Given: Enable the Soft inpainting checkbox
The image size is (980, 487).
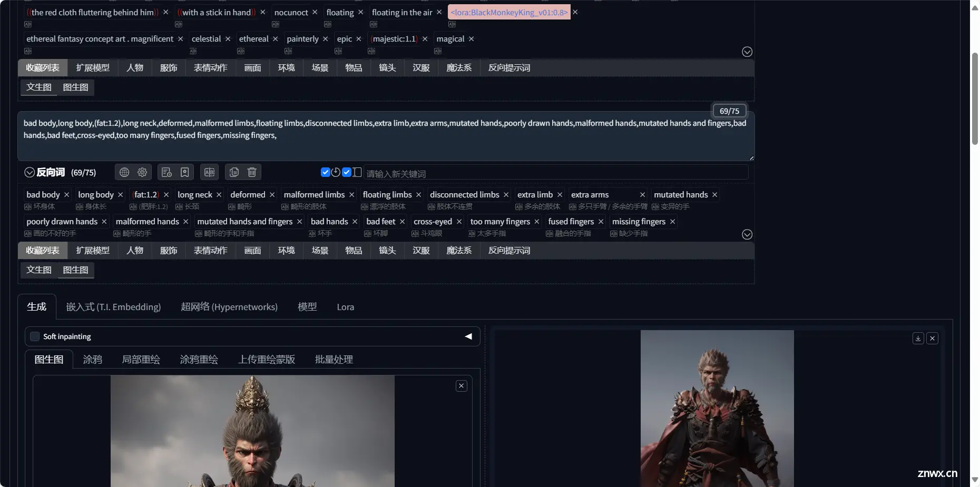Looking at the screenshot, I should (35, 336).
